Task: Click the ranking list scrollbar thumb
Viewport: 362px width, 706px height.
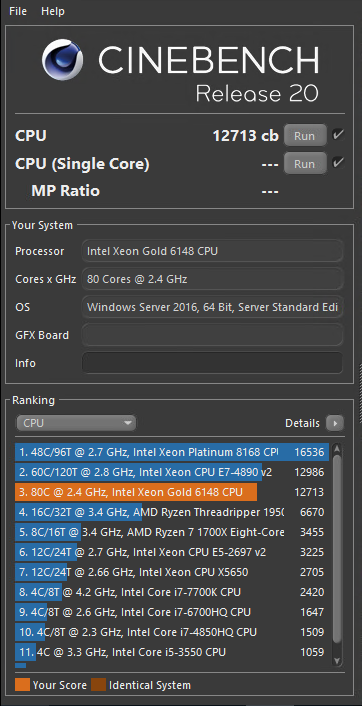Action: (x=337, y=548)
